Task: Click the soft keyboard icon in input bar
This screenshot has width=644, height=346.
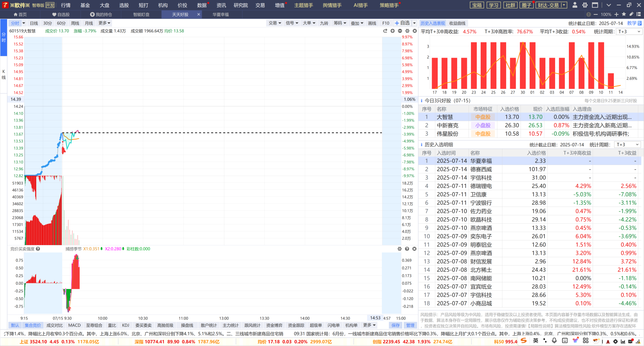Action: click(565, 341)
